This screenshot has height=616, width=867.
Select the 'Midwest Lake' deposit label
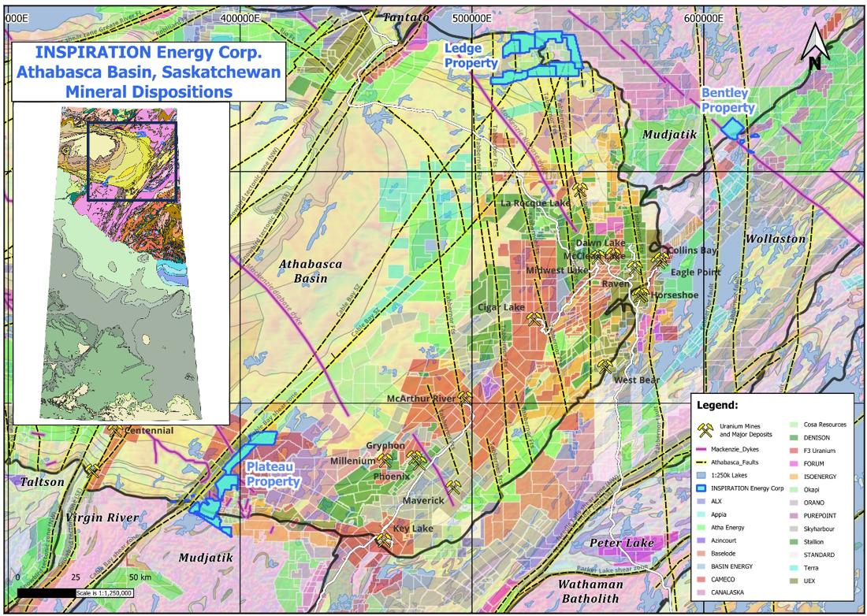(x=557, y=270)
